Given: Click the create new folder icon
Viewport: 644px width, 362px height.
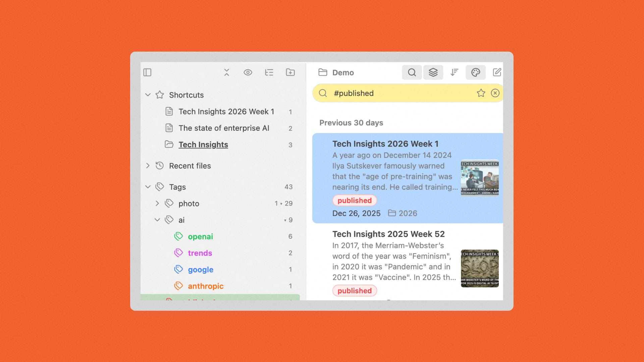Looking at the screenshot, I should pyautogui.click(x=290, y=72).
